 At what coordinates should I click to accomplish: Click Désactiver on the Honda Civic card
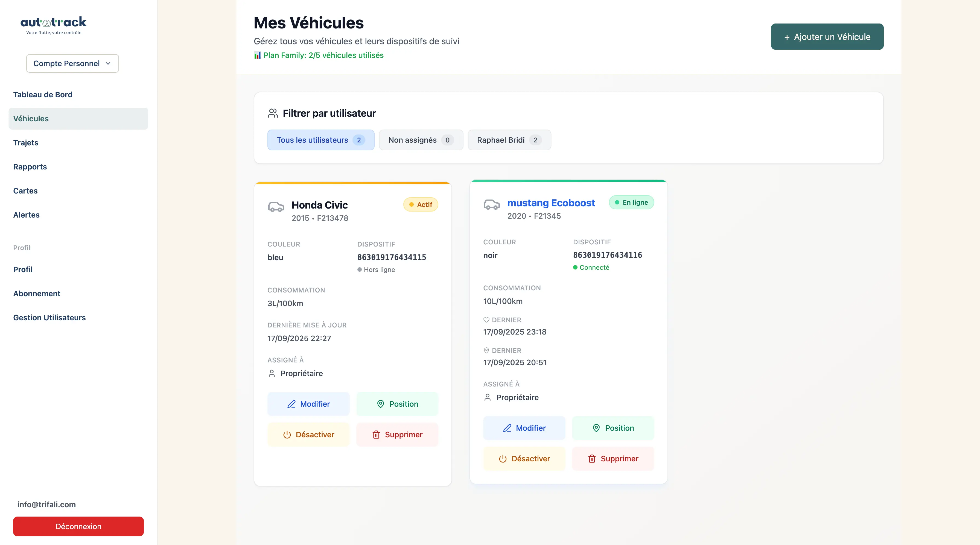click(308, 435)
